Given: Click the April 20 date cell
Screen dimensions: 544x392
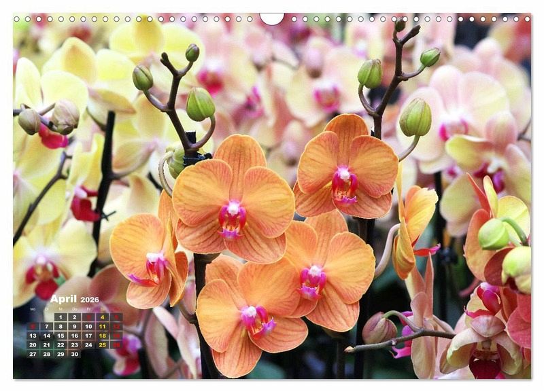Looking at the screenshot, I should click(33, 344).
